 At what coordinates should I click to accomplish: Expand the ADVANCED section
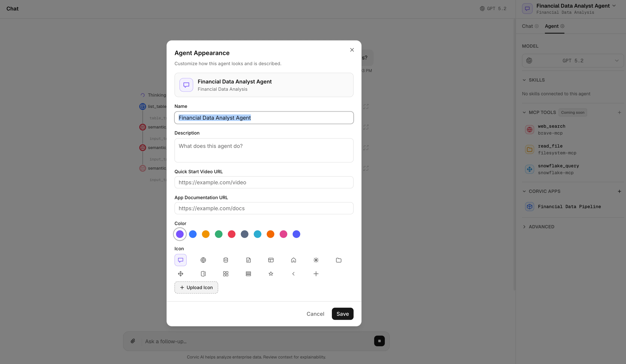click(524, 226)
